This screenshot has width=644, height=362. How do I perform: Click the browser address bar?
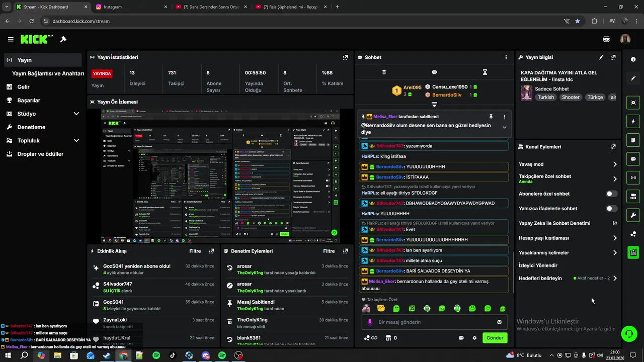click(302, 21)
